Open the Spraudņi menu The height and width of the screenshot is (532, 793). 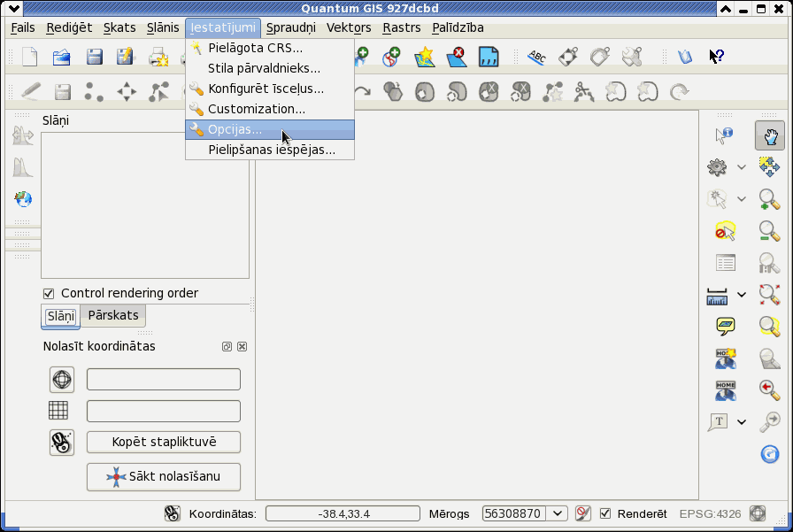291,27
